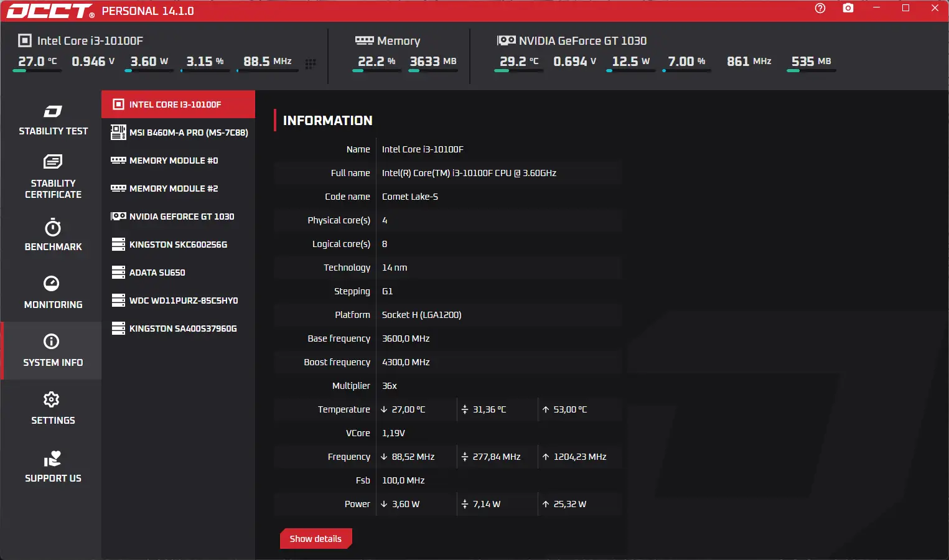The image size is (949, 560).
Task: Click the average power value 7,14 W
Action: click(x=487, y=504)
